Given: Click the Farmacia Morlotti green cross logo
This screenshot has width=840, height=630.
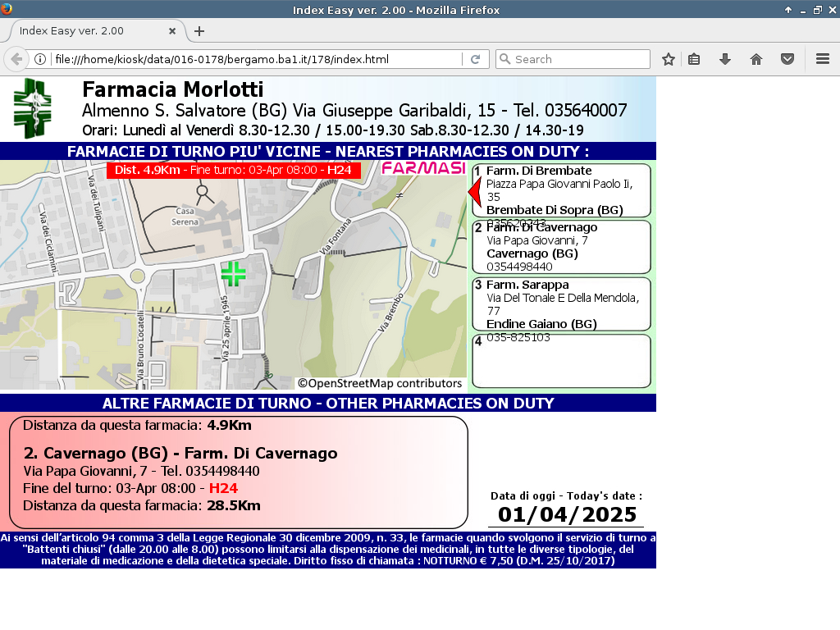Looking at the screenshot, I should [32, 108].
